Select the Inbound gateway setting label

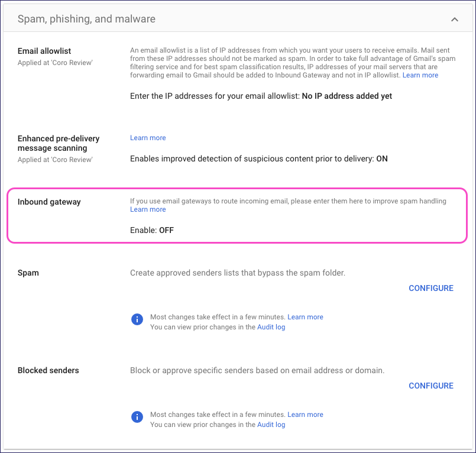[49, 202]
